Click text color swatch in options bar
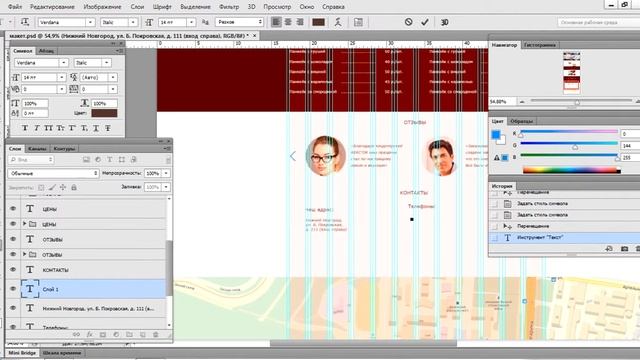Image resolution: width=640 pixels, height=360 pixels. point(318,22)
